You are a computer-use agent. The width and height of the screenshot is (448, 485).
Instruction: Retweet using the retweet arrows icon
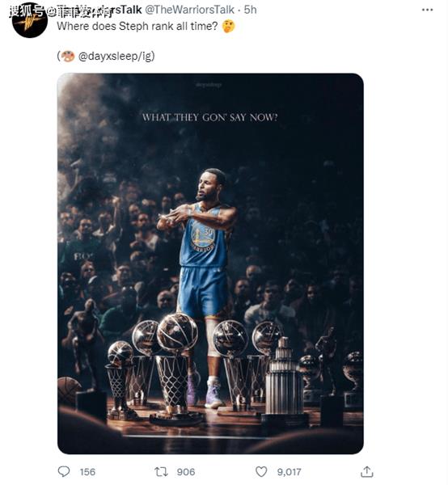pos(161,472)
